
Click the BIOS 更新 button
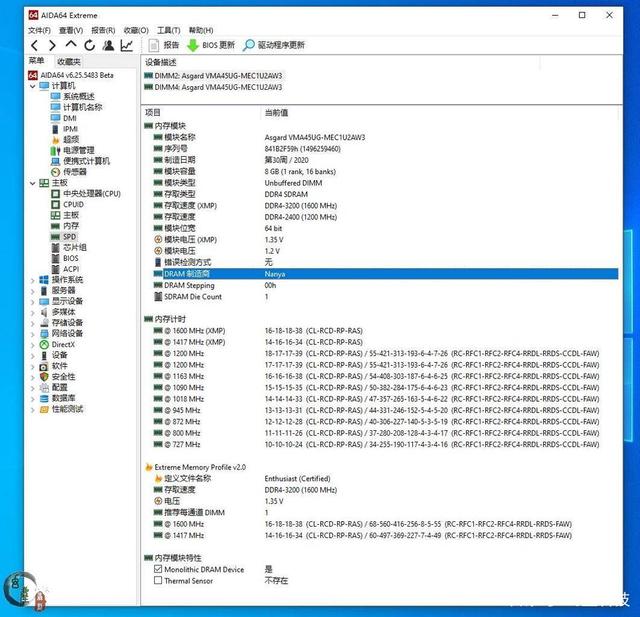click(211, 45)
